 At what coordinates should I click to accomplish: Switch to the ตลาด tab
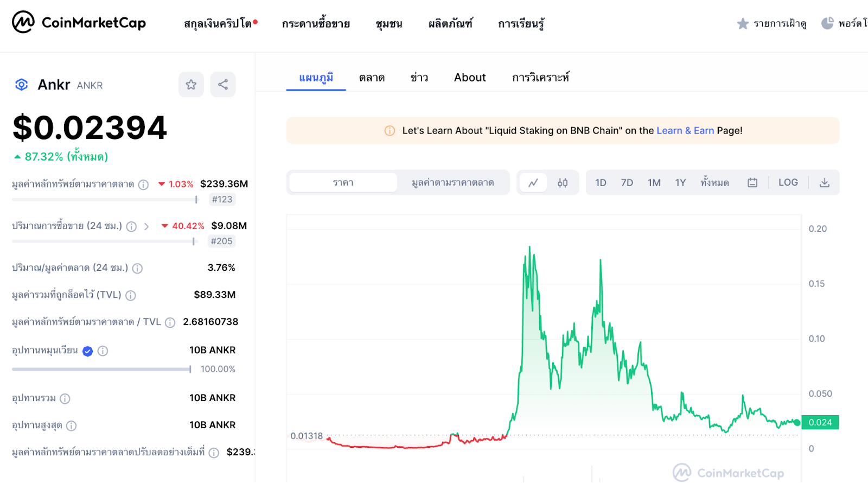[372, 78]
